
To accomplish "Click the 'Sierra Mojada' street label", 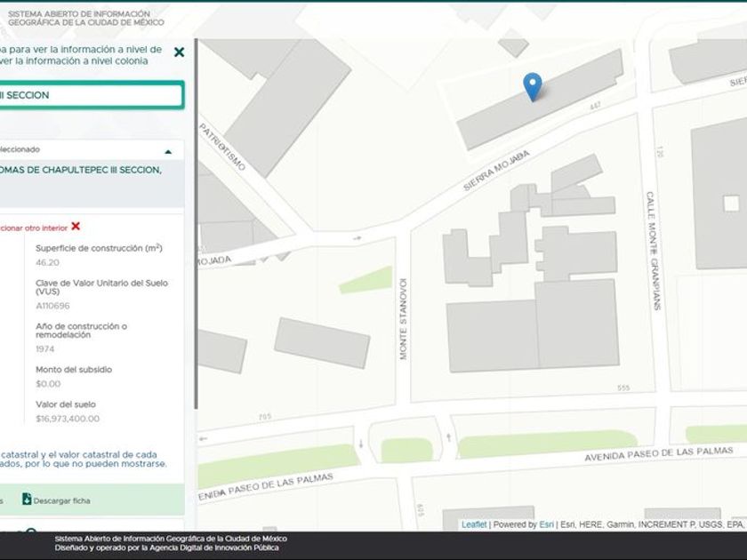I will 495,171.
